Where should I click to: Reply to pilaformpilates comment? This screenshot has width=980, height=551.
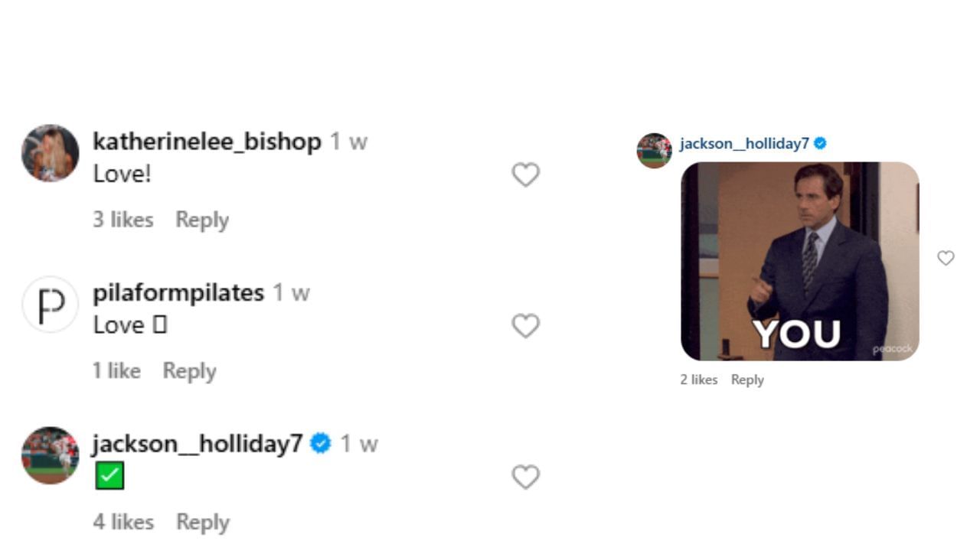pos(189,371)
